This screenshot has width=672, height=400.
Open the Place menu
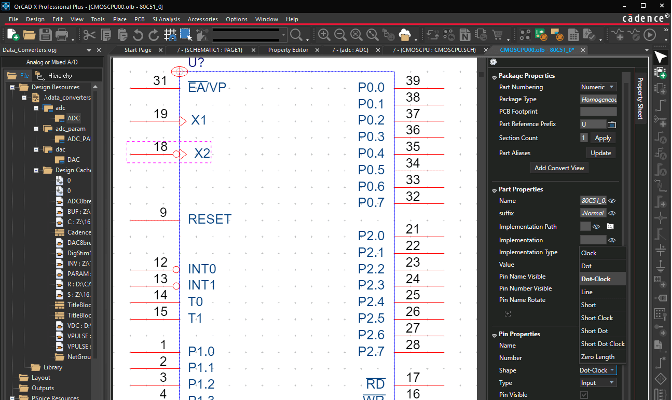pyautogui.click(x=120, y=19)
